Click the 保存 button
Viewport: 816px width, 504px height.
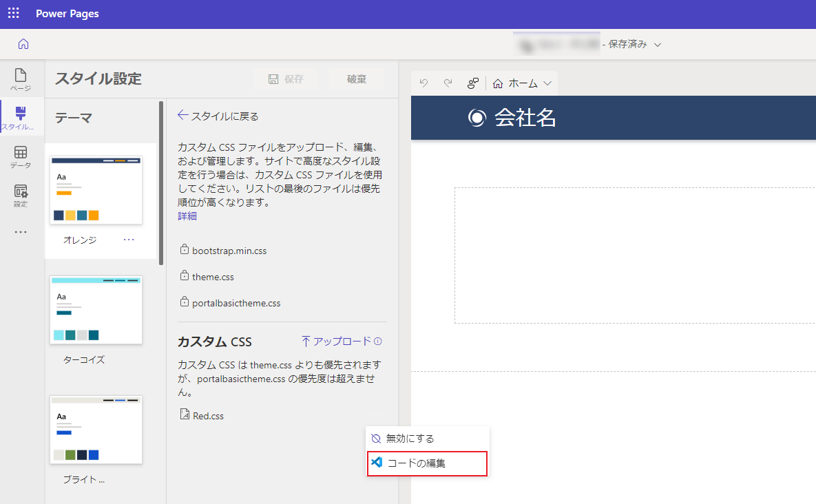point(286,79)
